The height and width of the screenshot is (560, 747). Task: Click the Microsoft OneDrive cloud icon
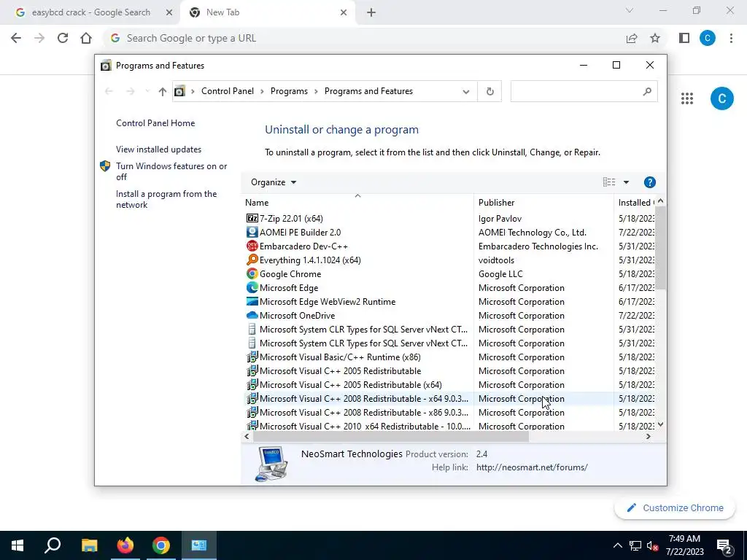252,315
